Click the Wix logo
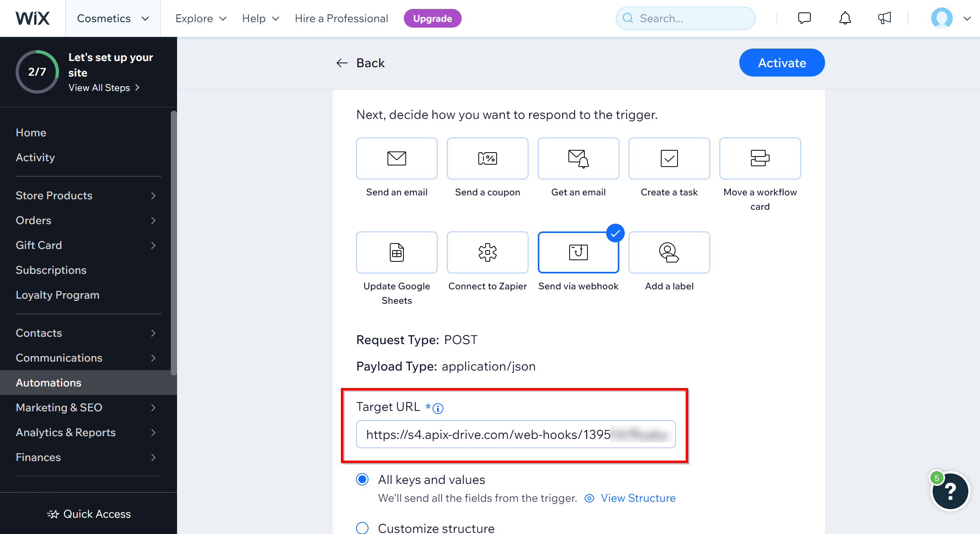 [x=33, y=18]
